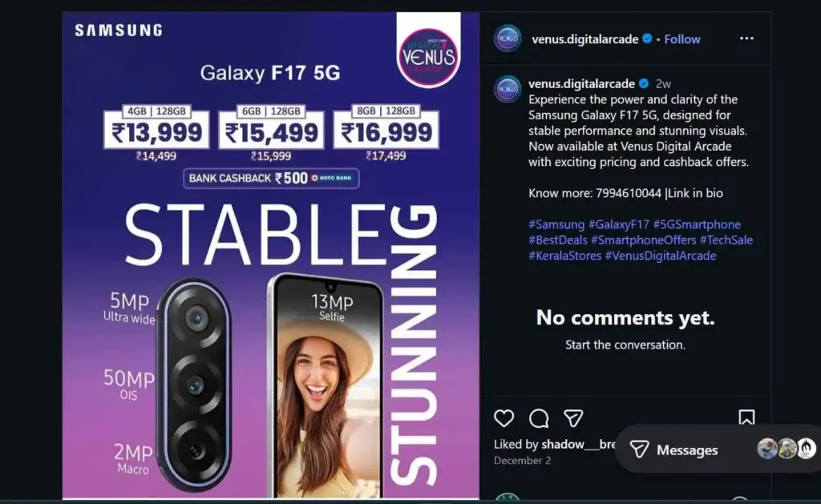Open the #5GSmartphone hashtag
821x504 pixels.
point(697,224)
